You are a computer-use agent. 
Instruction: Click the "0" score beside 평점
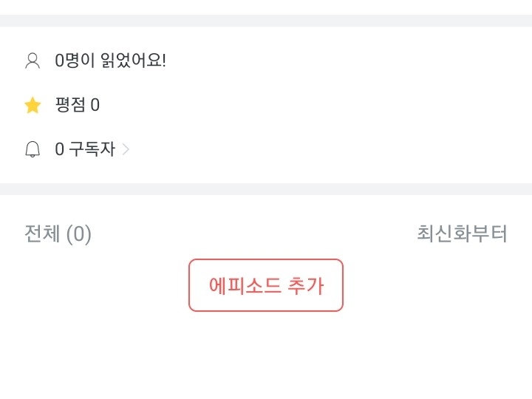[x=95, y=105]
